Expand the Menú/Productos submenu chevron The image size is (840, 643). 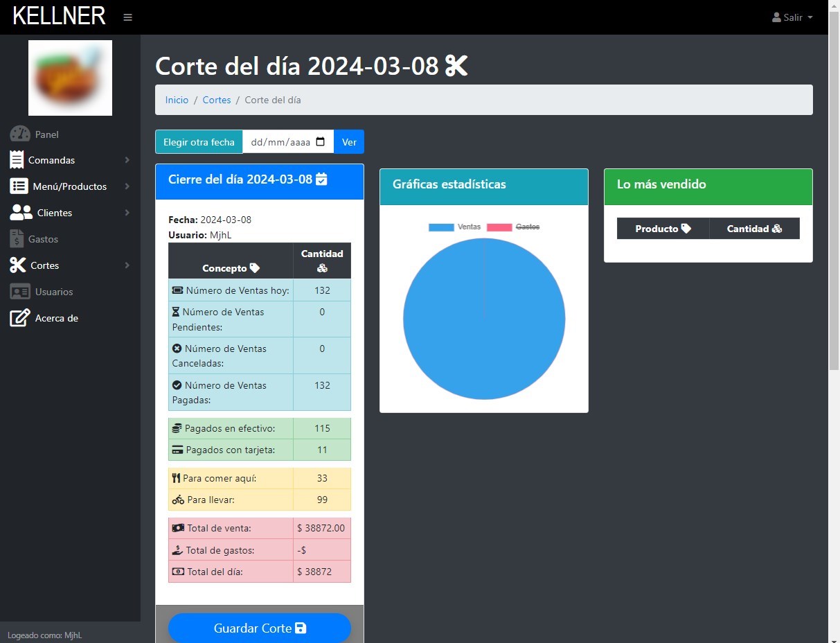(x=127, y=186)
